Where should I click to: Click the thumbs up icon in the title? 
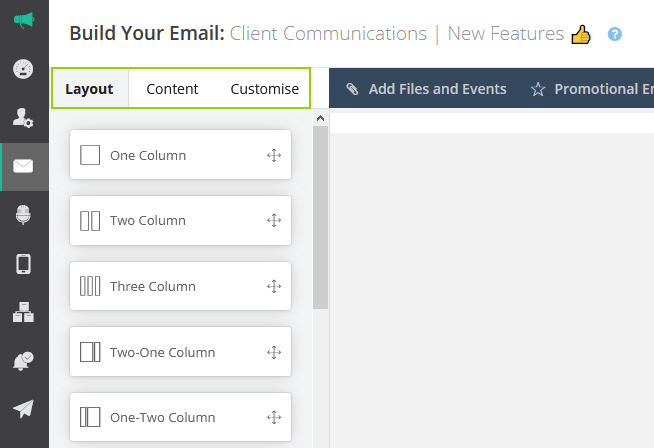point(581,35)
